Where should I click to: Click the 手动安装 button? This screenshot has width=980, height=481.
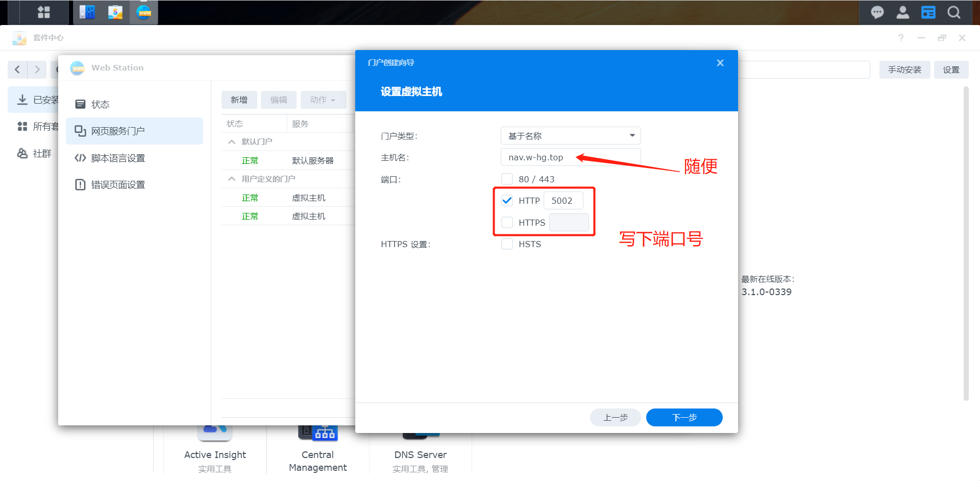(x=904, y=69)
